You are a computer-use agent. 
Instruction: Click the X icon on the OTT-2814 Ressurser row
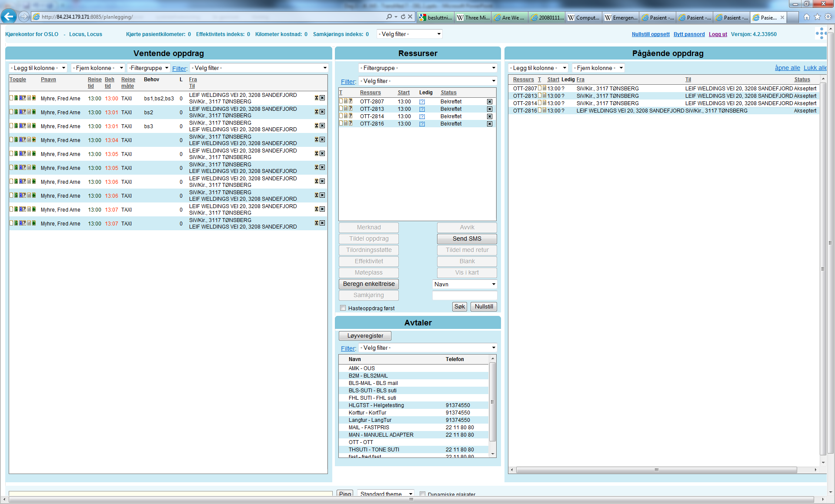point(490,116)
